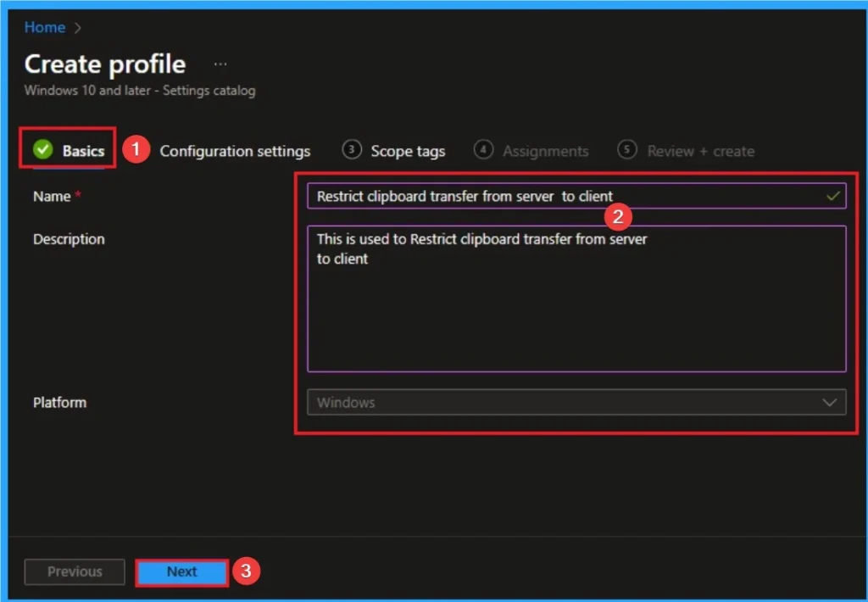Click the Previous button

pos(74,571)
